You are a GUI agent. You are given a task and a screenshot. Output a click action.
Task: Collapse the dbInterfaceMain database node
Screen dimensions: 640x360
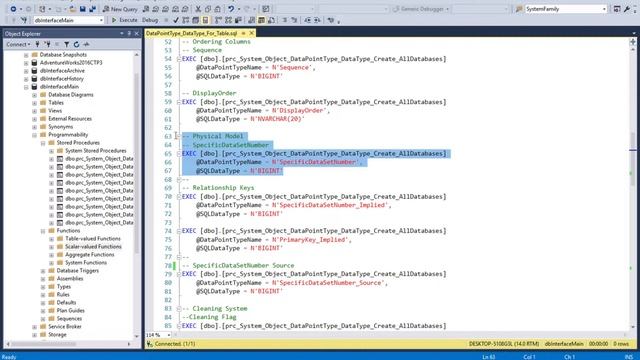click(26, 87)
